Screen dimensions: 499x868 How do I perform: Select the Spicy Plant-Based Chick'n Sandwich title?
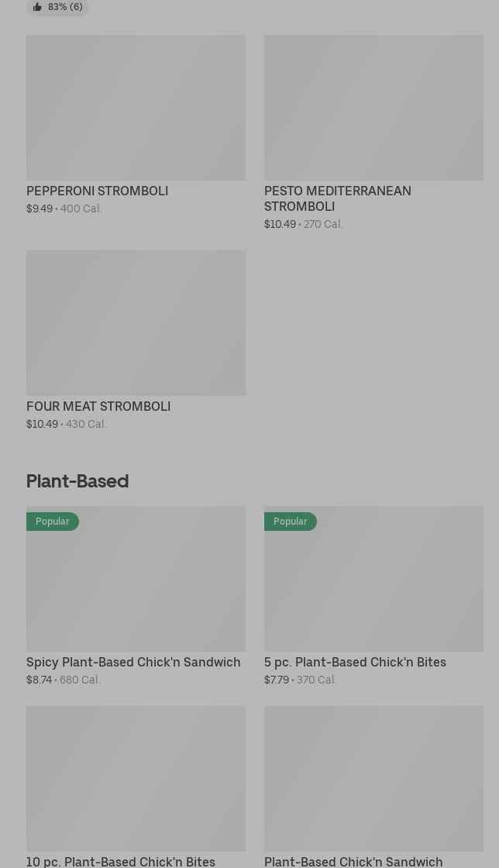point(133,662)
